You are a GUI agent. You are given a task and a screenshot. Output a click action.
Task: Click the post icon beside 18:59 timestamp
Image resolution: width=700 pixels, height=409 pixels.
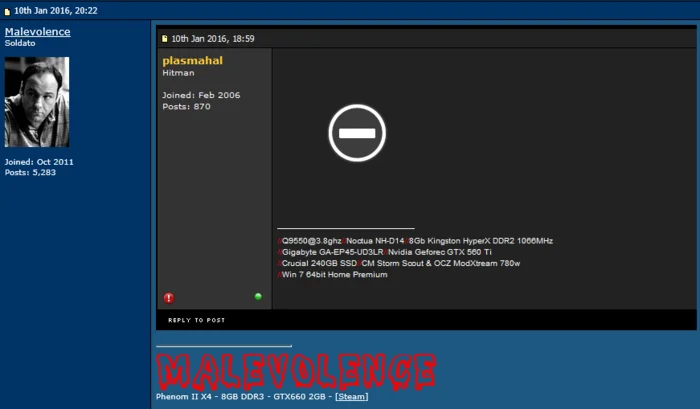[165, 39]
